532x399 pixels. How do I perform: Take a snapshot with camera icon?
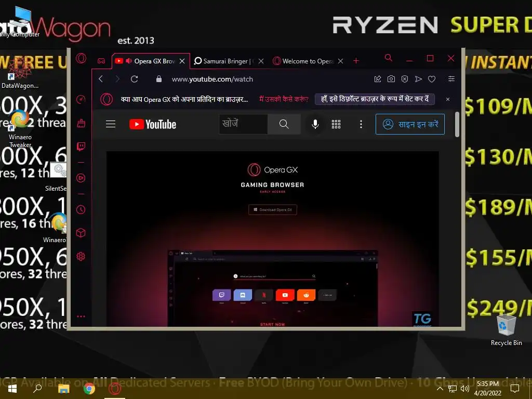click(x=391, y=79)
